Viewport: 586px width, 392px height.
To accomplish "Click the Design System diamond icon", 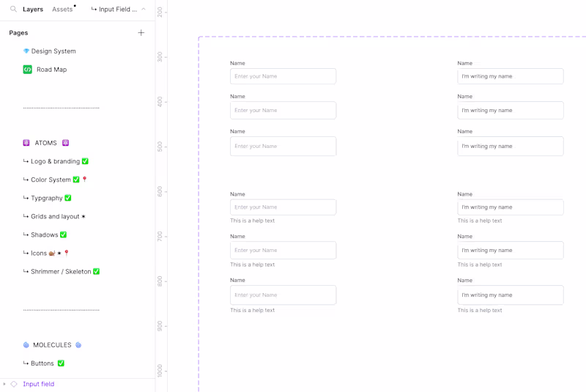I will point(26,51).
